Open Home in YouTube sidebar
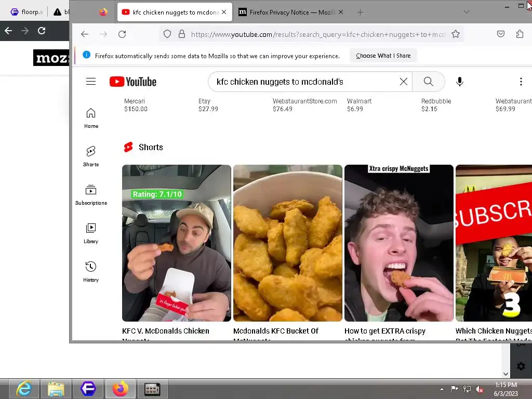 tap(91, 118)
